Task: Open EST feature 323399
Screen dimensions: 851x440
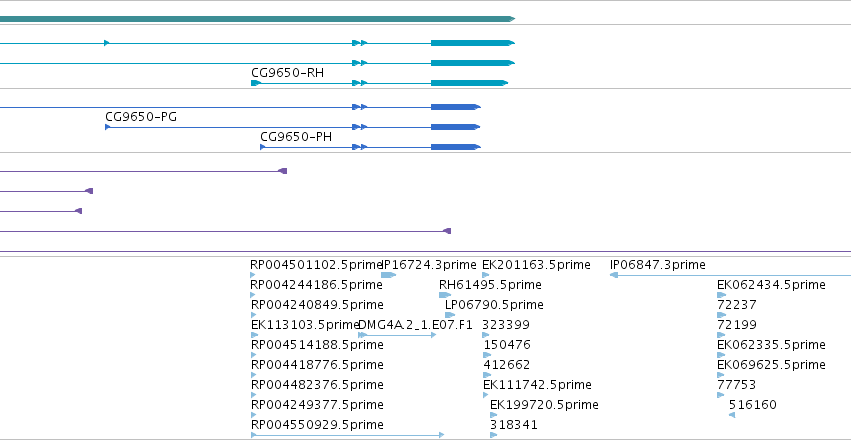Action: click(506, 324)
